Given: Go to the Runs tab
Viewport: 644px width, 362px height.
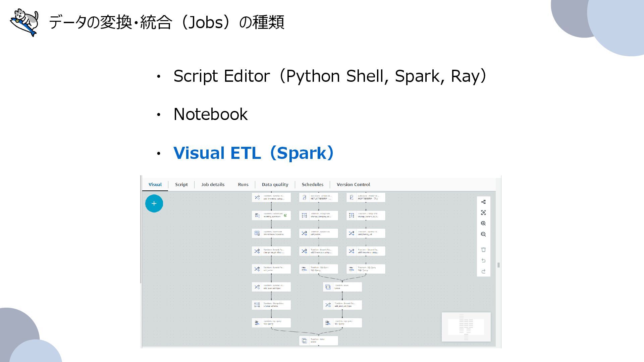Looking at the screenshot, I should pyautogui.click(x=243, y=184).
